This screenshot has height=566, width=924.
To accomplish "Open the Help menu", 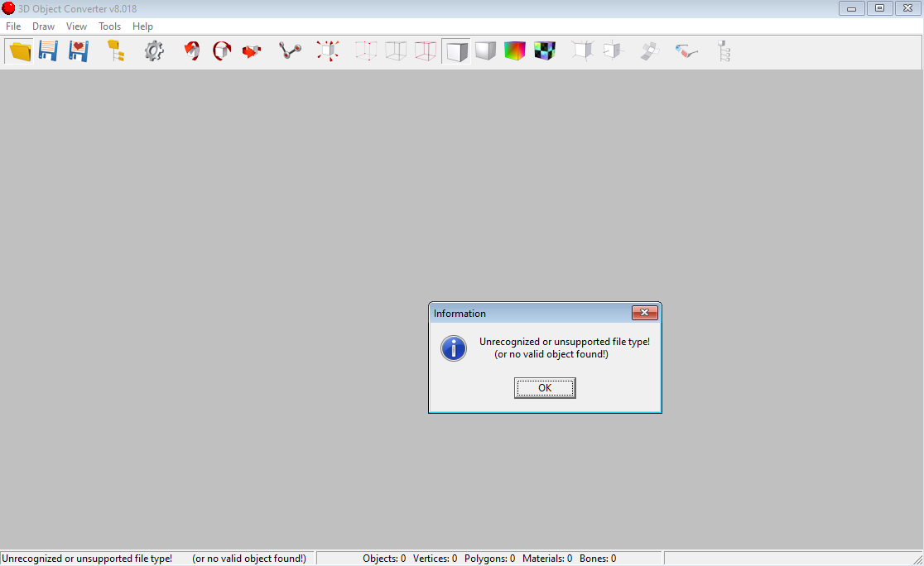I will (x=142, y=26).
